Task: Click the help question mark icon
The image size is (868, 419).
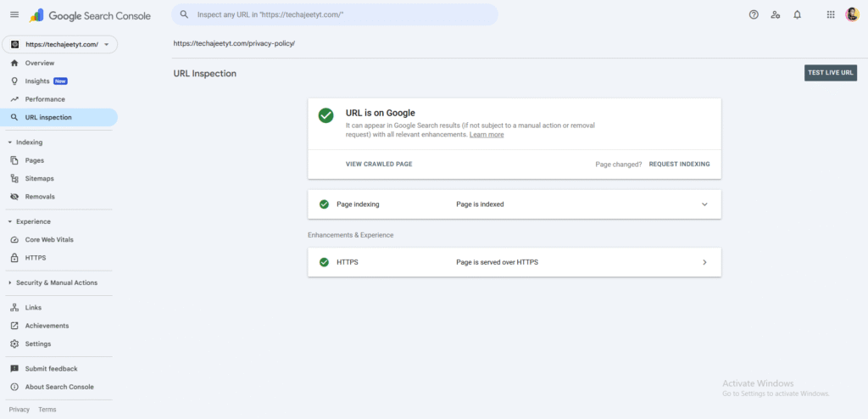Action: (x=754, y=14)
